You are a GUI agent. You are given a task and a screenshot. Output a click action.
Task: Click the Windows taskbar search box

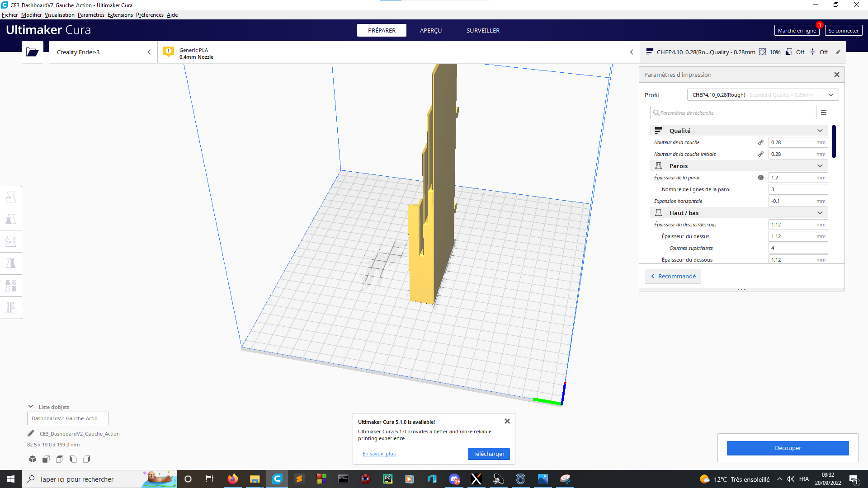tap(99, 479)
